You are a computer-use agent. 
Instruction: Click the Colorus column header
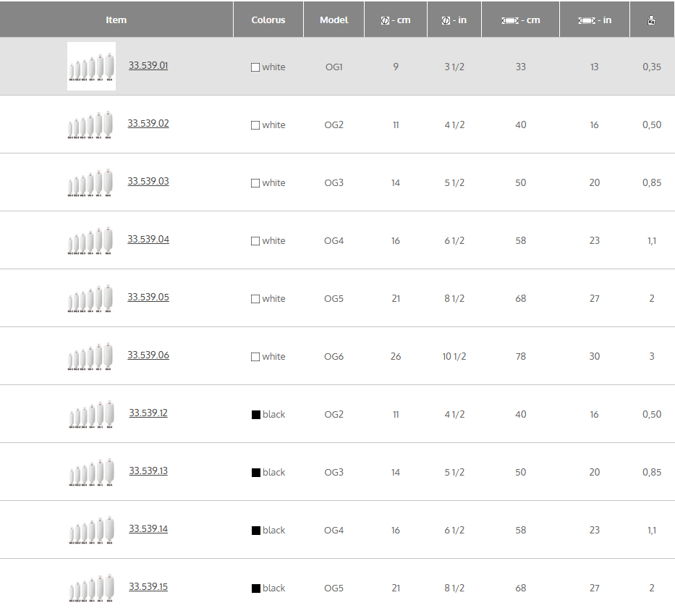click(x=268, y=20)
